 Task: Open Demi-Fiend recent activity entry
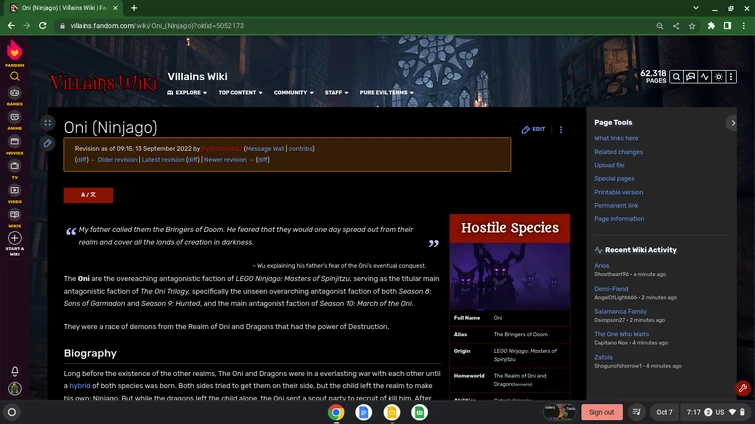tap(611, 289)
